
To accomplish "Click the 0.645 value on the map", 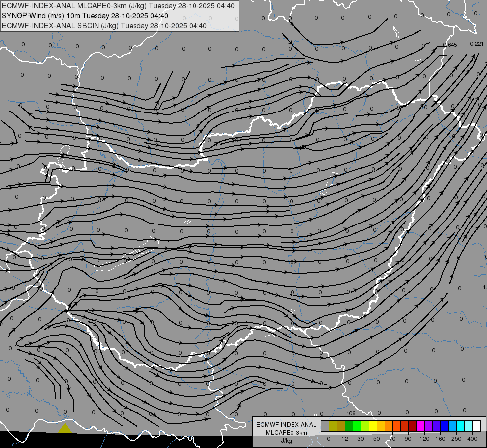I will 450,45.
